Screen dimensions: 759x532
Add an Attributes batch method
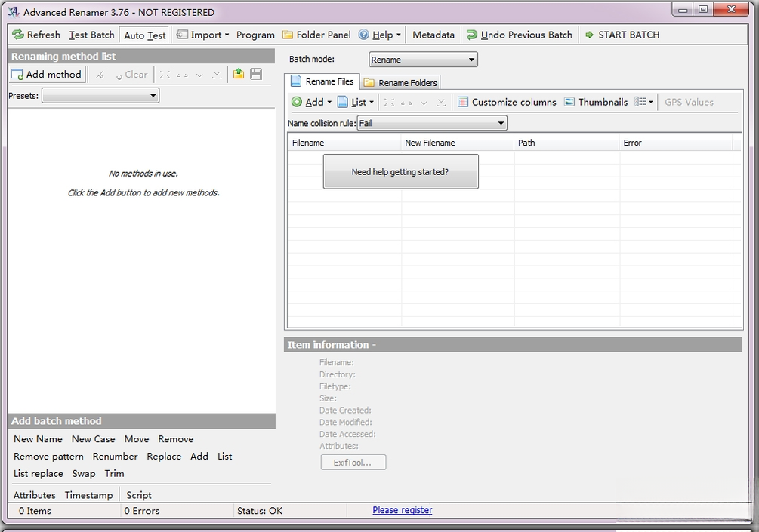(x=35, y=495)
